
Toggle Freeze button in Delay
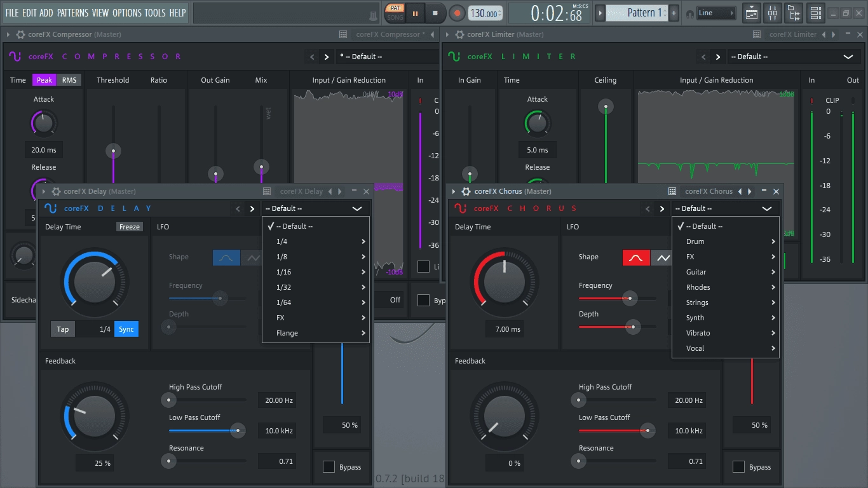pos(130,227)
